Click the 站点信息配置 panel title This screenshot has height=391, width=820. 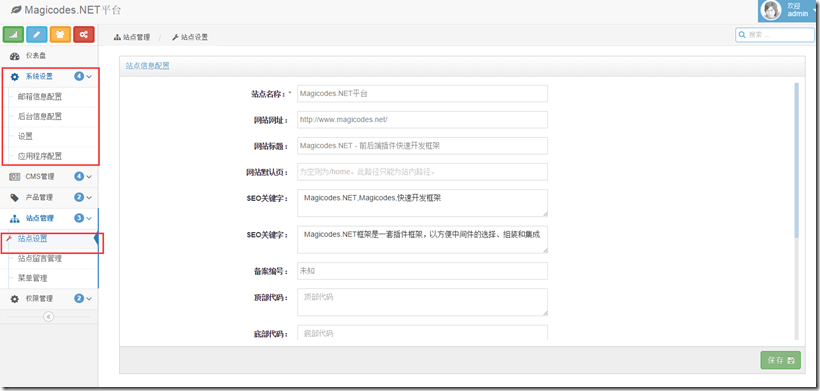pyautogui.click(x=147, y=66)
